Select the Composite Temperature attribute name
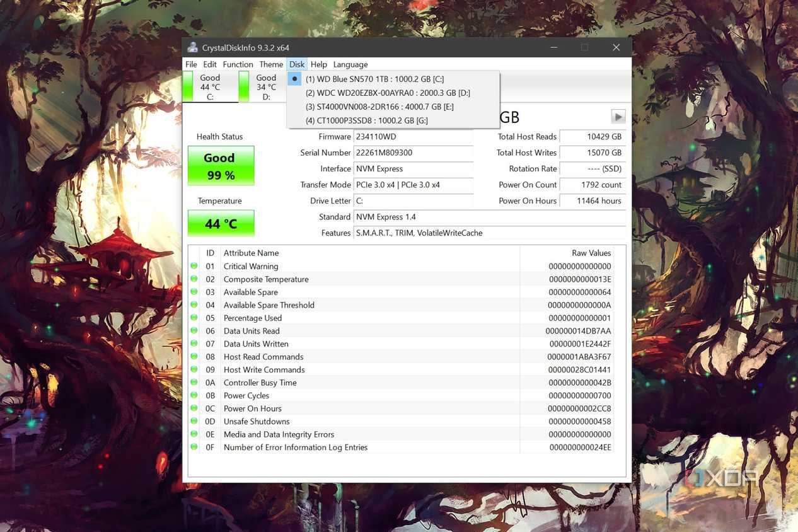This screenshot has width=798, height=532. click(x=266, y=279)
